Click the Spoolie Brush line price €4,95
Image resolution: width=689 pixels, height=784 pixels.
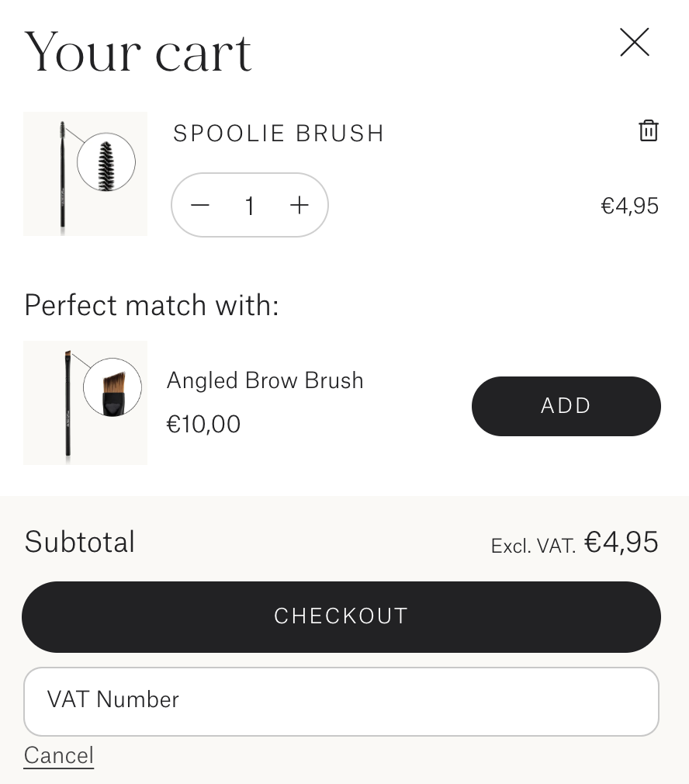[x=629, y=206]
